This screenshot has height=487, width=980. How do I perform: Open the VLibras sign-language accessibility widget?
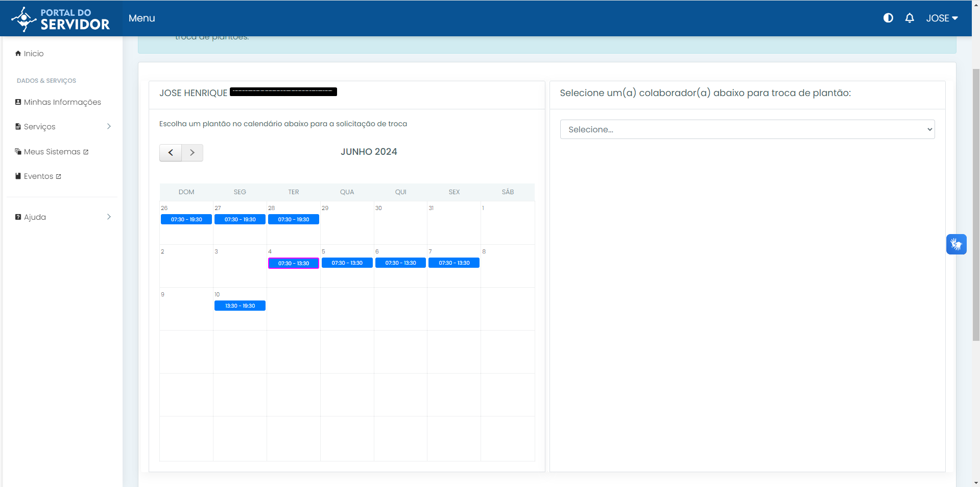coord(957,244)
